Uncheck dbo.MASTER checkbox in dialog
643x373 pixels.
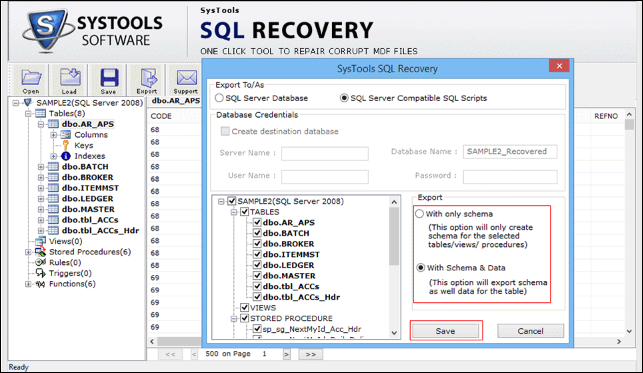[x=257, y=275]
